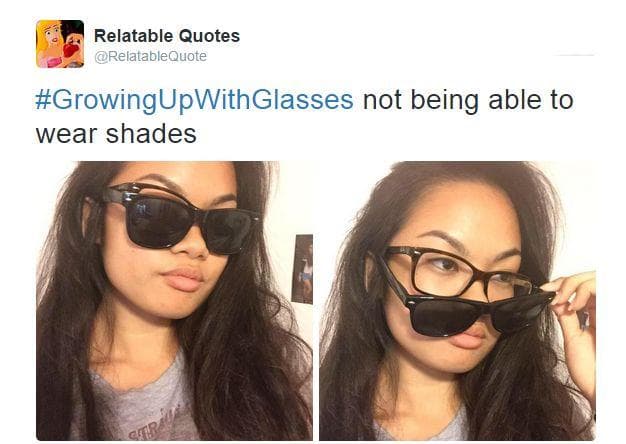The width and height of the screenshot is (626, 444).
Task: Click the red apple in the avatar
Action: 71,50
